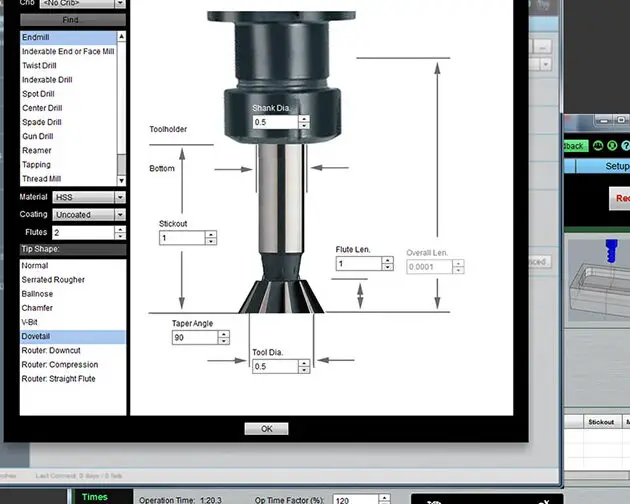Click the Flutes value field

(83, 232)
